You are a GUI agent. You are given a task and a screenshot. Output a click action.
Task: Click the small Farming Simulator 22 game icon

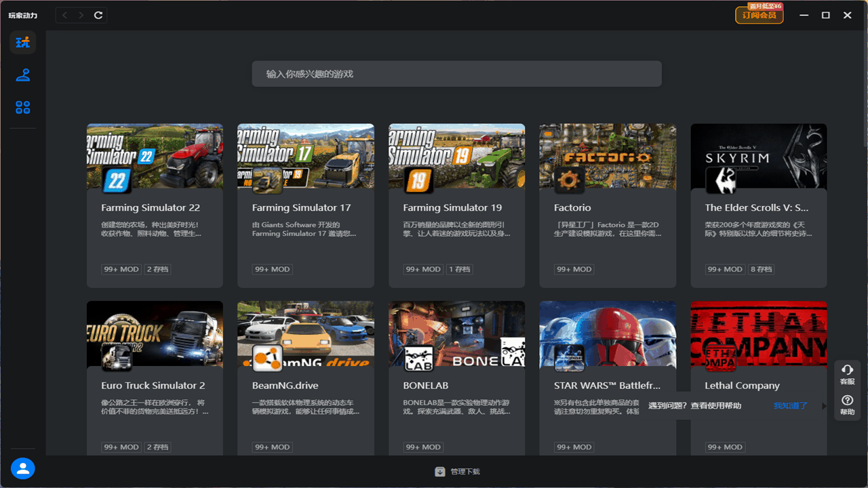tap(117, 180)
